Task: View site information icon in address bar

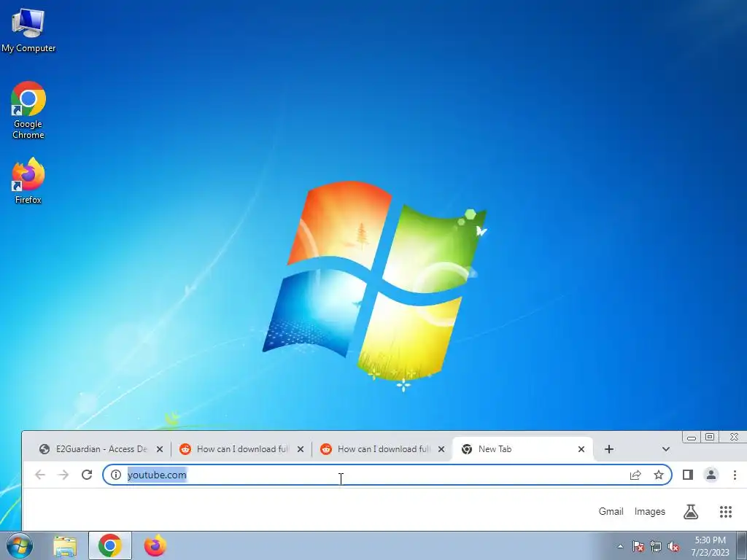Action: click(x=116, y=475)
